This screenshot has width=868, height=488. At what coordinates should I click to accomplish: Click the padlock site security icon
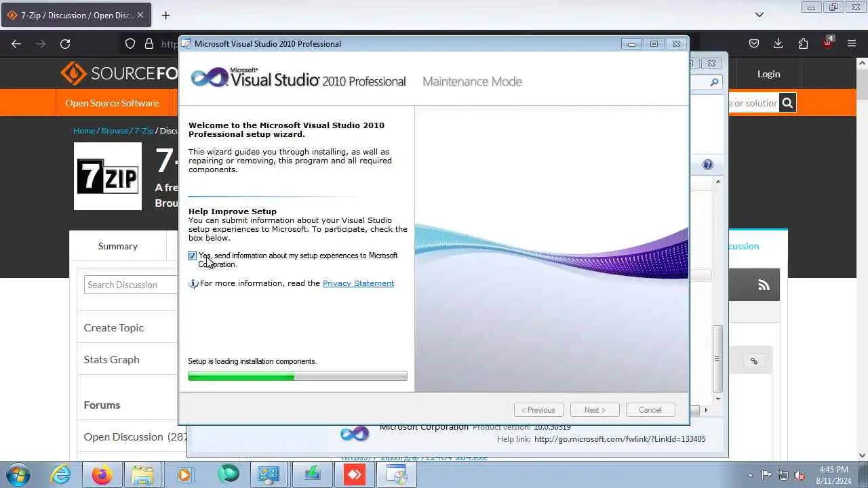(x=149, y=43)
